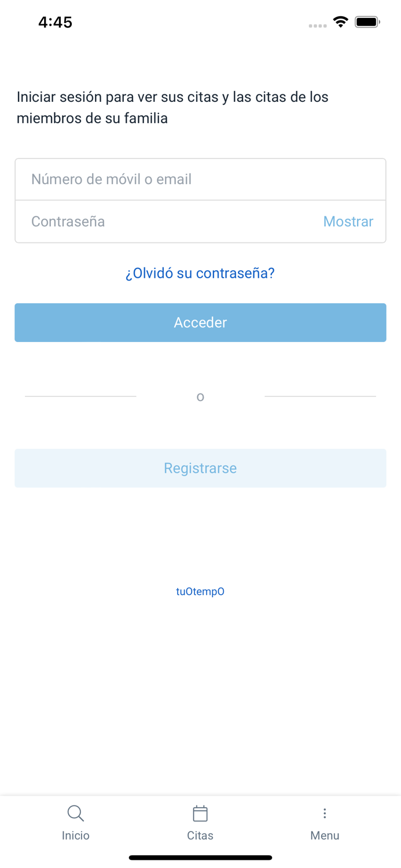Select the Inicio magnifier icon in bottom bar
Viewport: 401px width, 868px height.
tap(76, 813)
